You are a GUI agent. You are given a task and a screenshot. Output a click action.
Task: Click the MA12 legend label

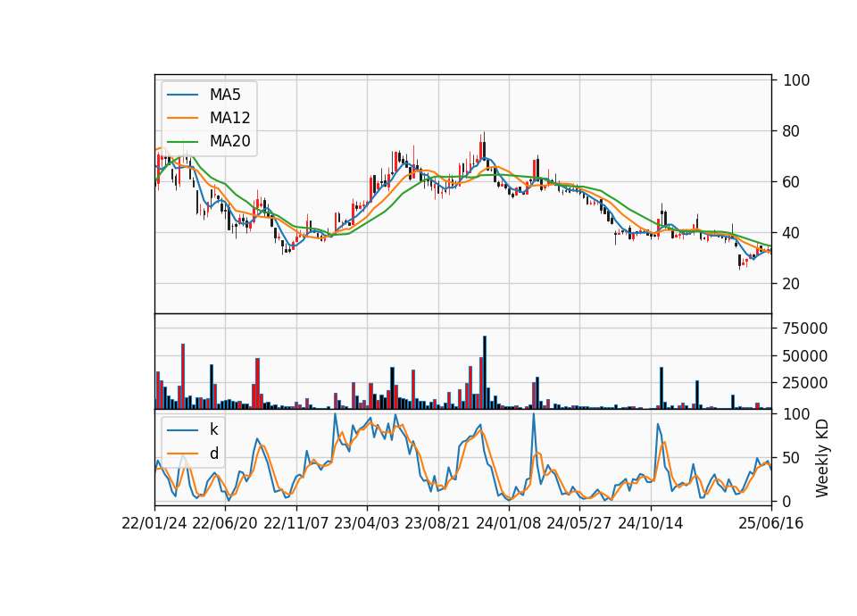pyautogui.click(x=230, y=118)
